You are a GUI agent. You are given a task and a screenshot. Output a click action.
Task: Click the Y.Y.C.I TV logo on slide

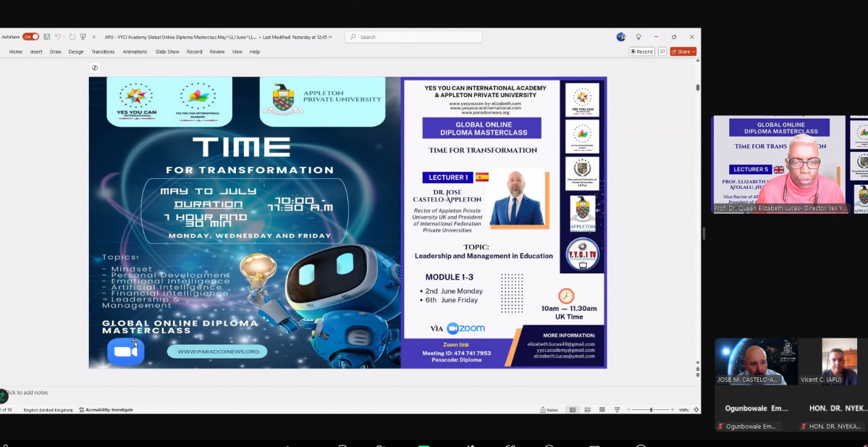click(x=582, y=254)
